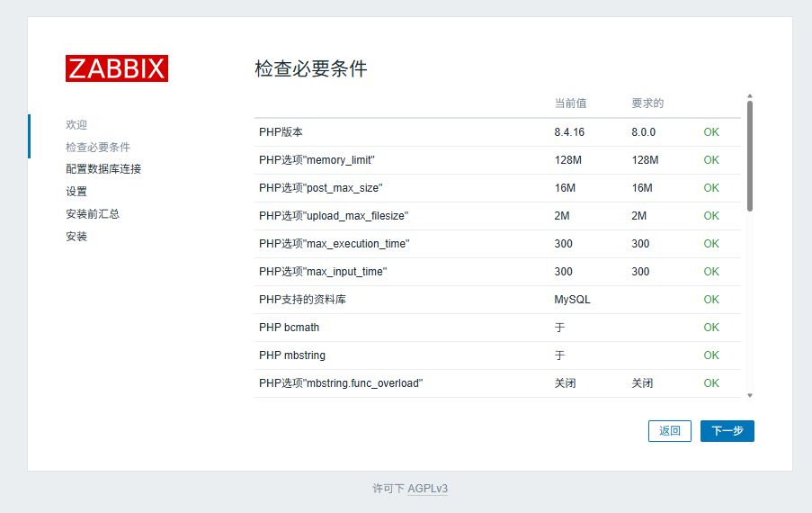The height and width of the screenshot is (513, 812).
Task: Click the upload_max_filesize option label
Action: 334,216
